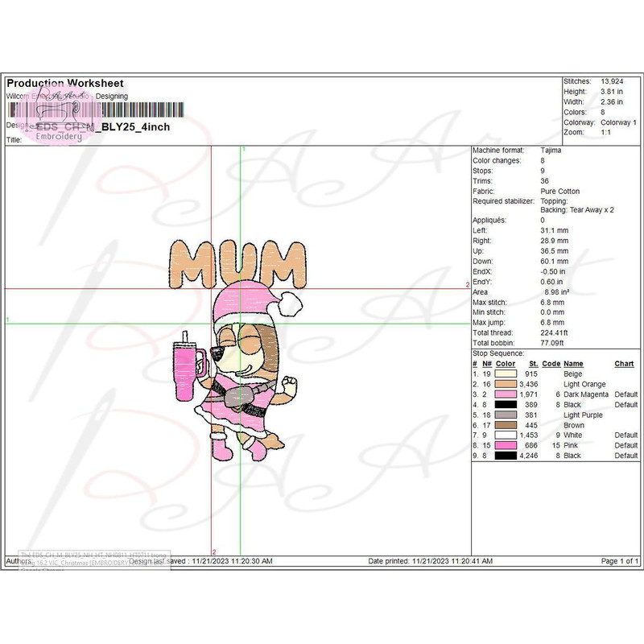The image size is (644, 644).
Task: Select the Beige color swatch in stop 1
Action: coord(506,374)
